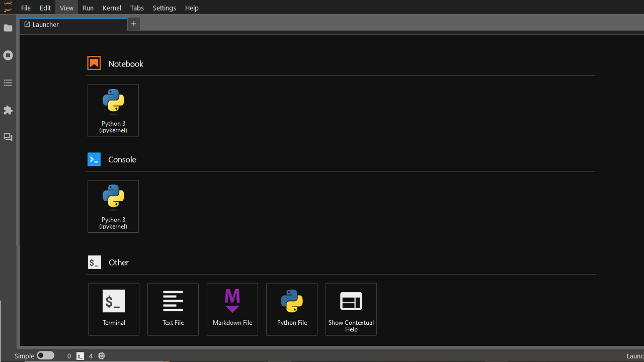Toggle Simple interface mode switch

[x=45, y=355]
